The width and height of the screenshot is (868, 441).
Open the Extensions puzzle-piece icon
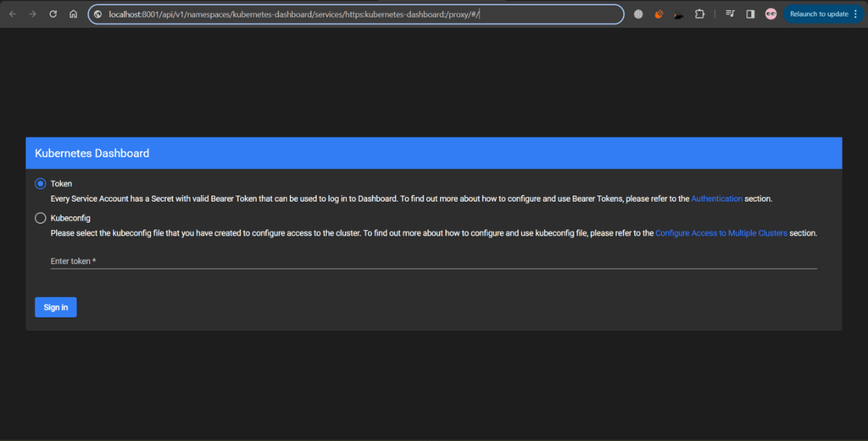click(x=699, y=14)
